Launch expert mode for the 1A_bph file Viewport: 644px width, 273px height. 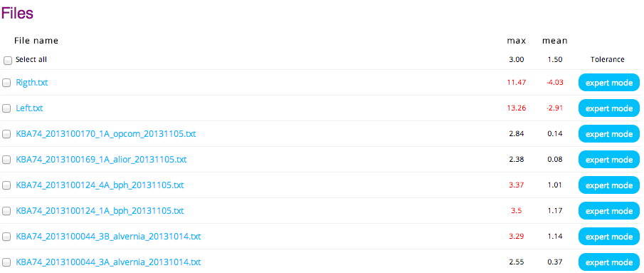[609, 211]
